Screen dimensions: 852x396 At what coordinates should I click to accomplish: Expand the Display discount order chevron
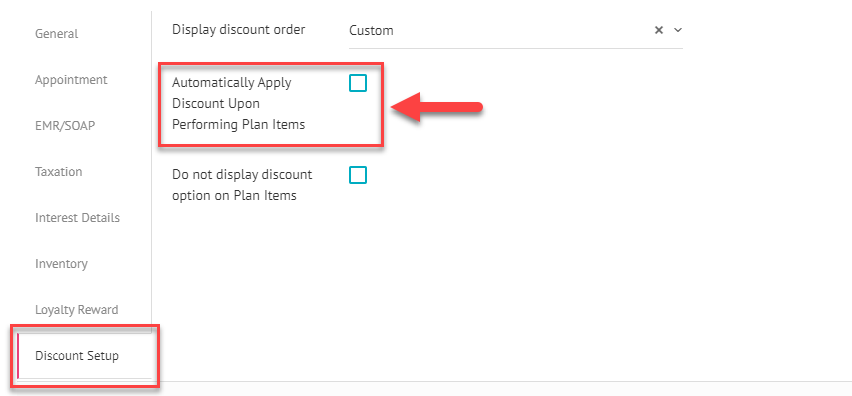[678, 30]
